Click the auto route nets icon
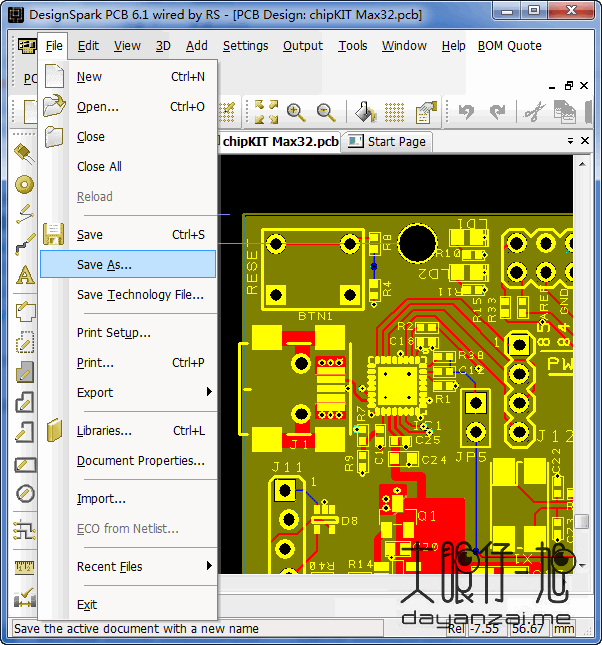602x645 pixels. point(25,530)
